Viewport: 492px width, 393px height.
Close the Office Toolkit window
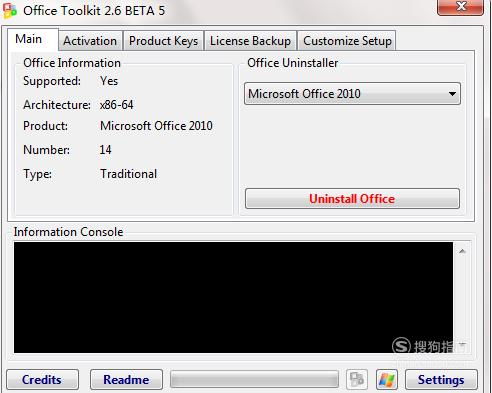(x=460, y=7)
